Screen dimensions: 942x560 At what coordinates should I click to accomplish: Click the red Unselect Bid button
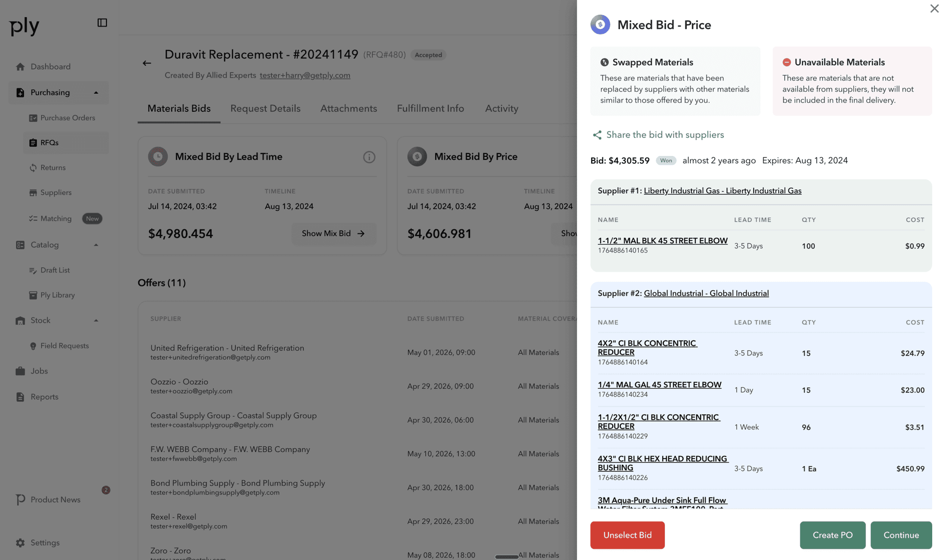(x=627, y=535)
